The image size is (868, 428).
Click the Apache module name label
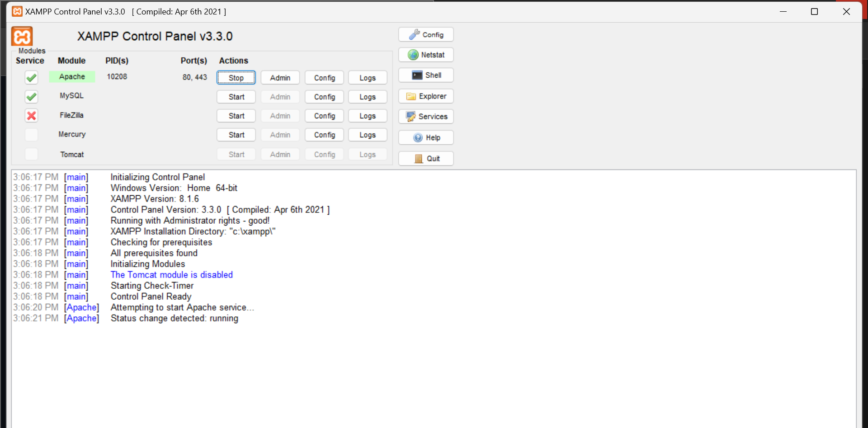tap(72, 77)
